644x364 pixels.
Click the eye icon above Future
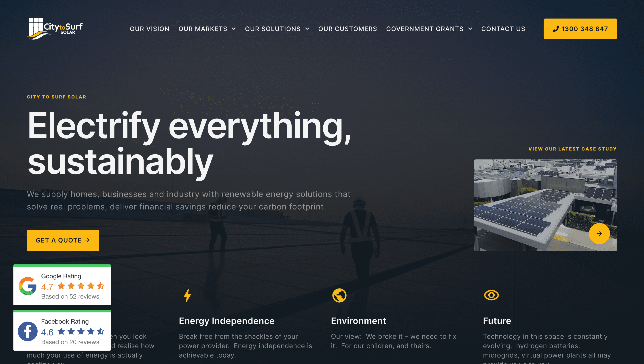pyautogui.click(x=491, y=295)
